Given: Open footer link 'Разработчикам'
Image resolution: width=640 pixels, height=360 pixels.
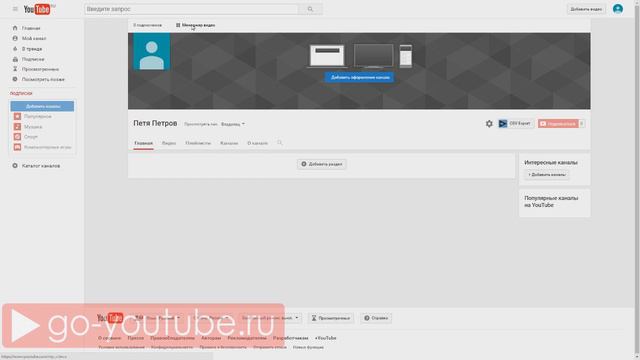Looking at the screenshot, I should [x=291, y=338].
